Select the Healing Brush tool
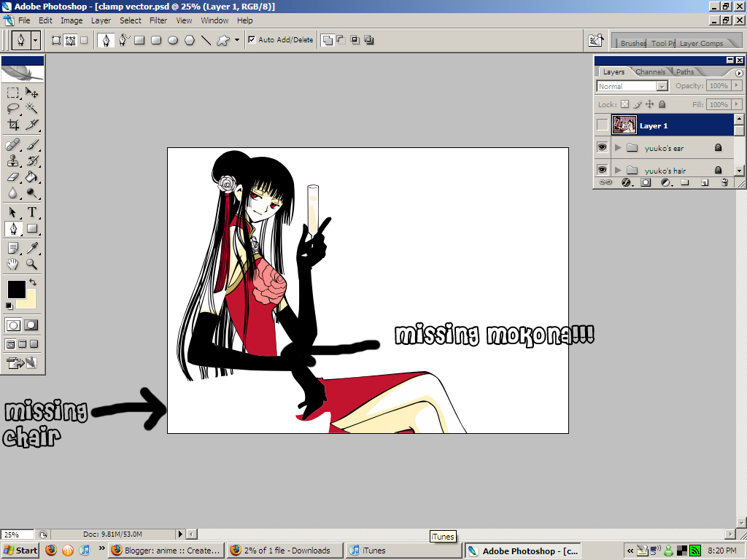Screen dimensions: 747x560 [13, 144]
